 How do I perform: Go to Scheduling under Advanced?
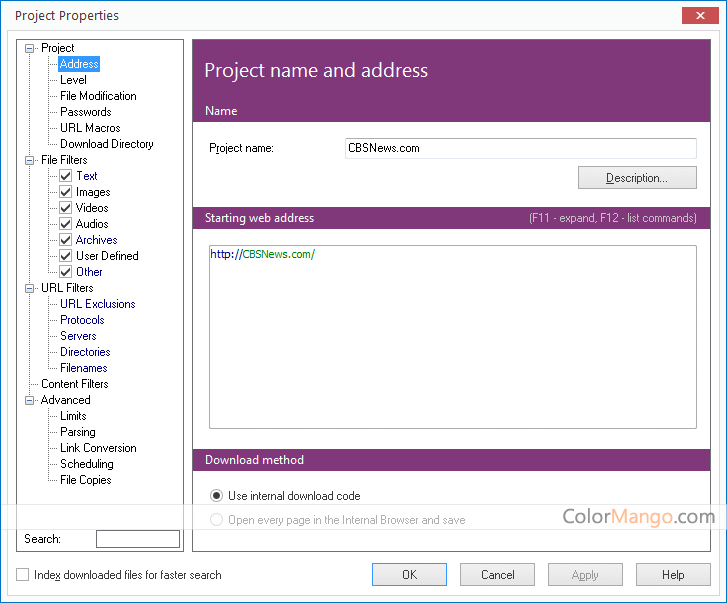point(86,464)
